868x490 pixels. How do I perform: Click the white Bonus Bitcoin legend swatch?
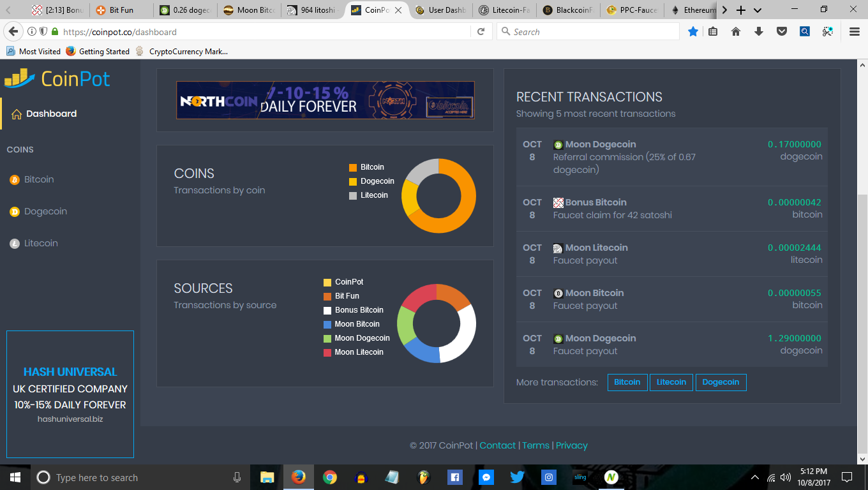pyautogui.click(x=327, y=310)
